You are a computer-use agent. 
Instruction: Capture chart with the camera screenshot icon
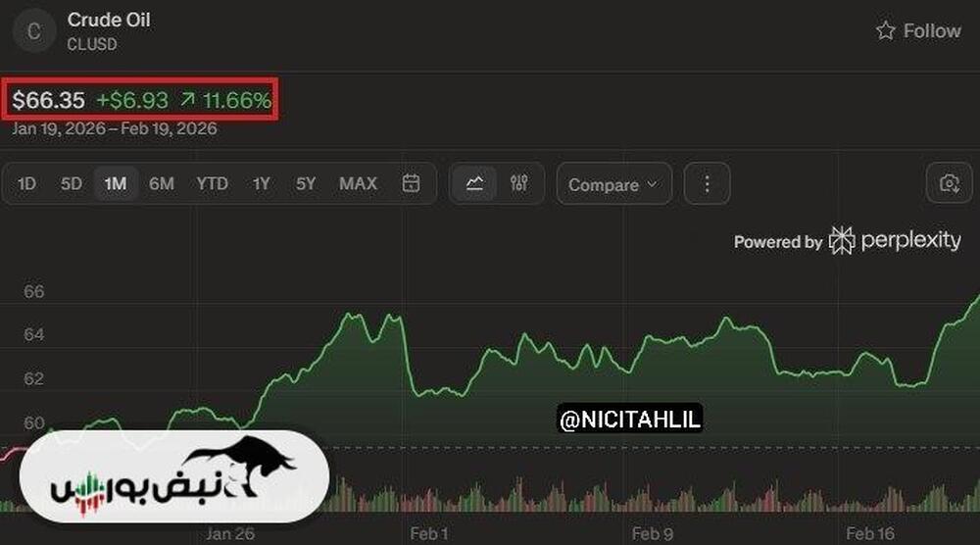949,183
